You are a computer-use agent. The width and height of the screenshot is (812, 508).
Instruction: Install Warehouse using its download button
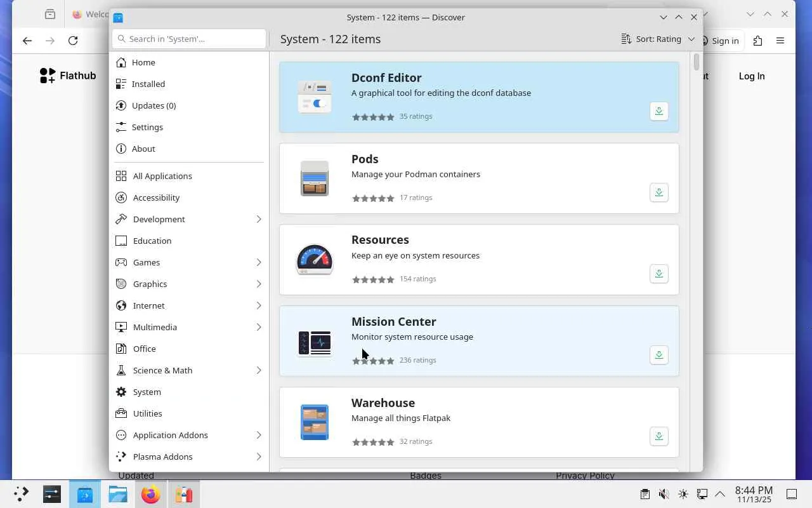coord(659,436)
